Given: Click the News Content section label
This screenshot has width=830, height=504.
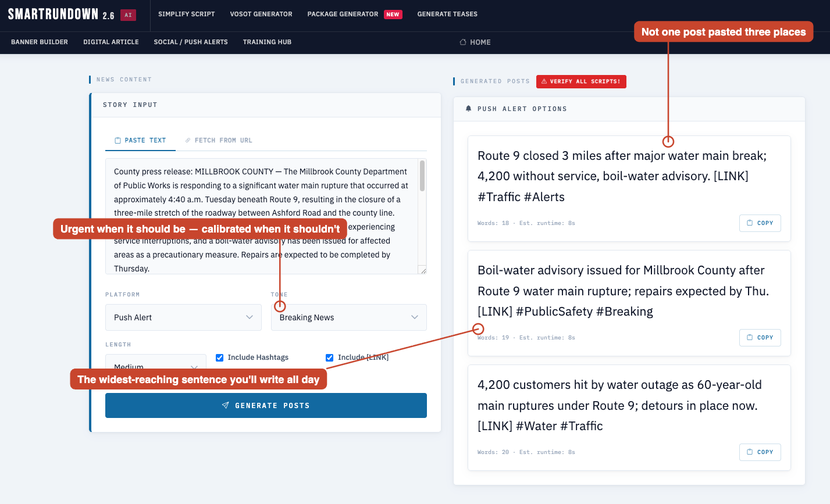Looking at the screenshot, I should pyautogui.click(x=124, y=80).
